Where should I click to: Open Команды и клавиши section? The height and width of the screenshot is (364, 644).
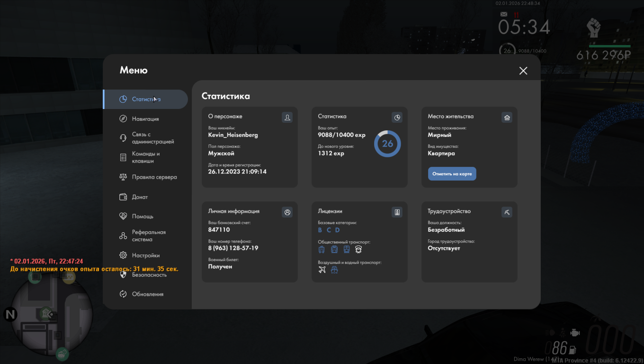145,157
